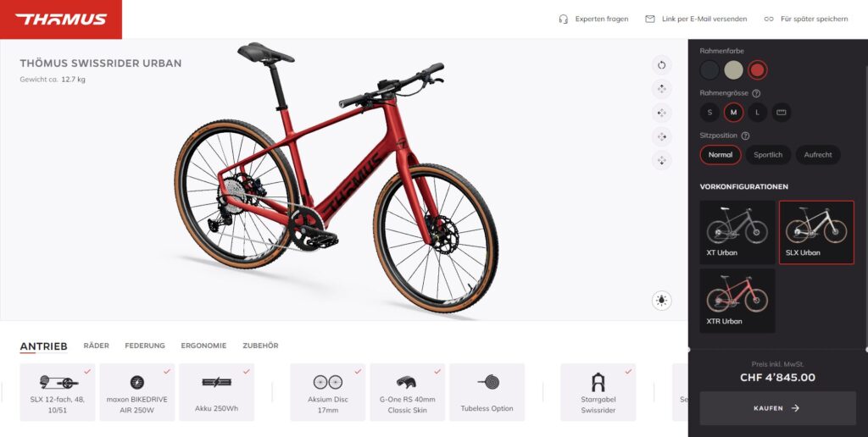Choose frame size L
The width and height of the screenshot is (868, 437).
pyautogui.click(x=757, y=113)
